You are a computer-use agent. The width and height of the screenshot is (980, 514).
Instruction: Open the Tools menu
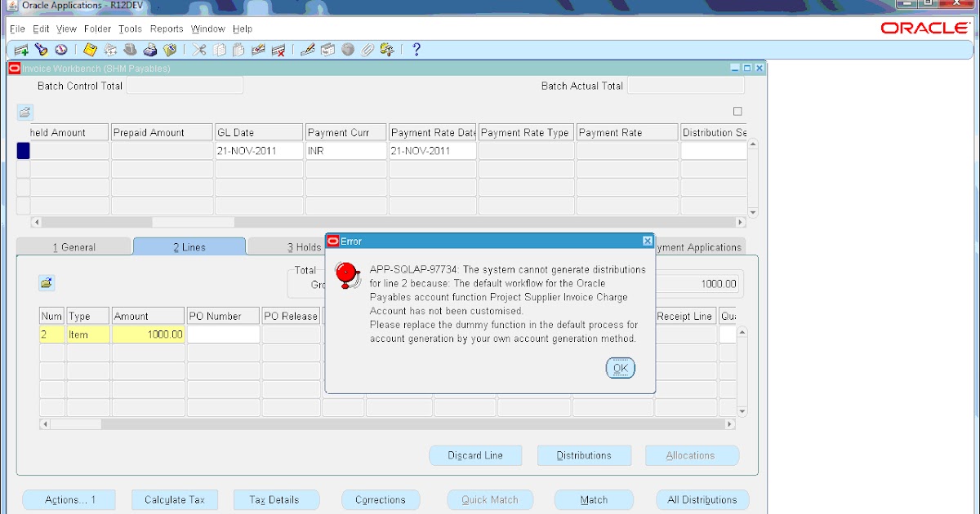pos(130,29)
